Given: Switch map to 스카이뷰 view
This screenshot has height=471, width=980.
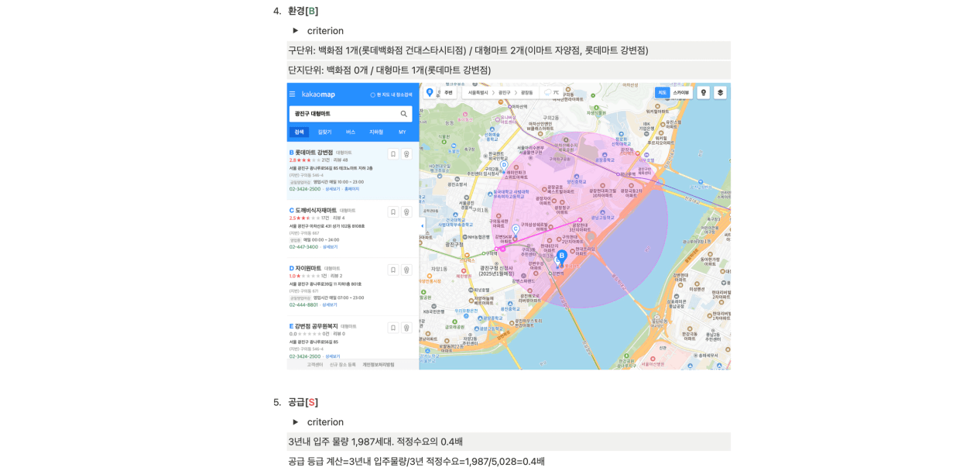Looking at the screenshot, I should [x=680, y=92].
